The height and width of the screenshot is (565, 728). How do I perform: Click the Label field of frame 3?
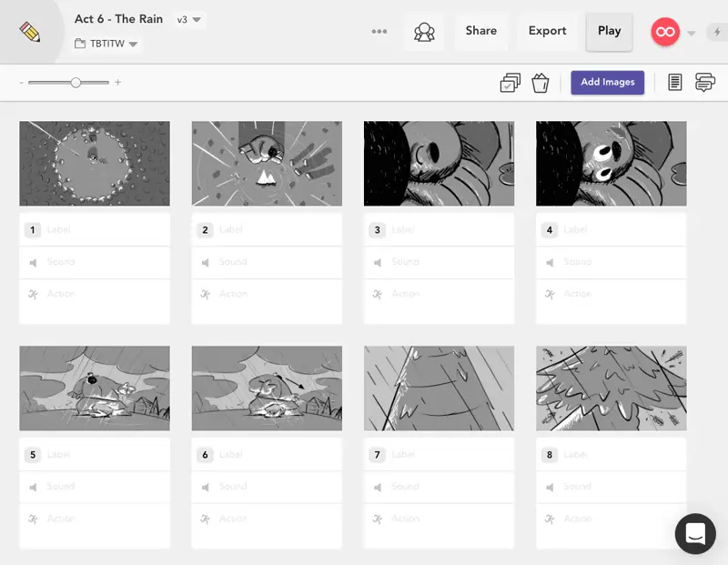440,230
